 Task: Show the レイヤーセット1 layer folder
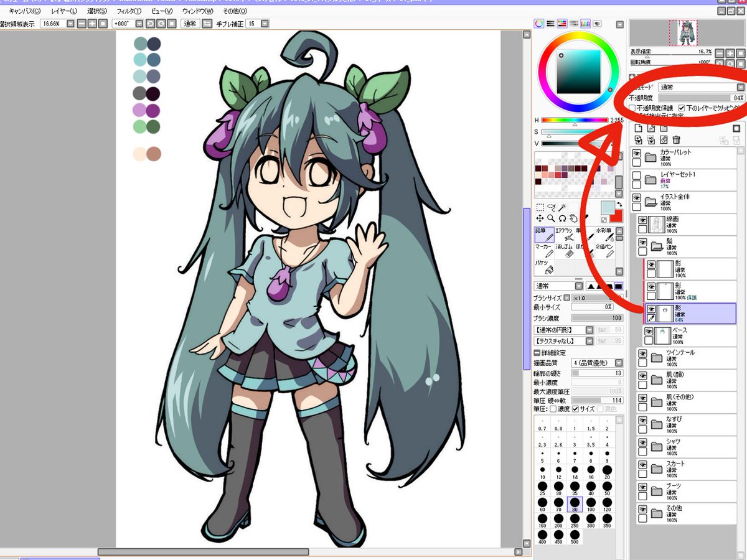(636, 177)
